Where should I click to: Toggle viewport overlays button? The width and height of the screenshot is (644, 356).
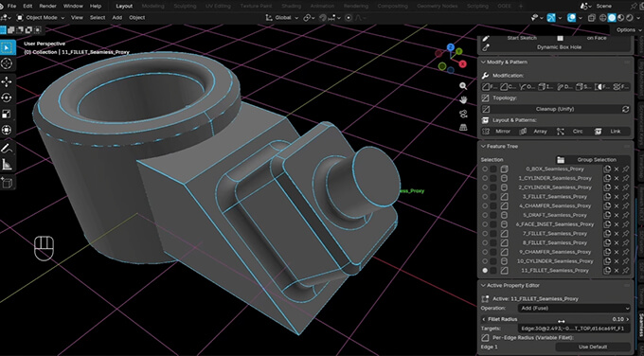tap(571, 18)
